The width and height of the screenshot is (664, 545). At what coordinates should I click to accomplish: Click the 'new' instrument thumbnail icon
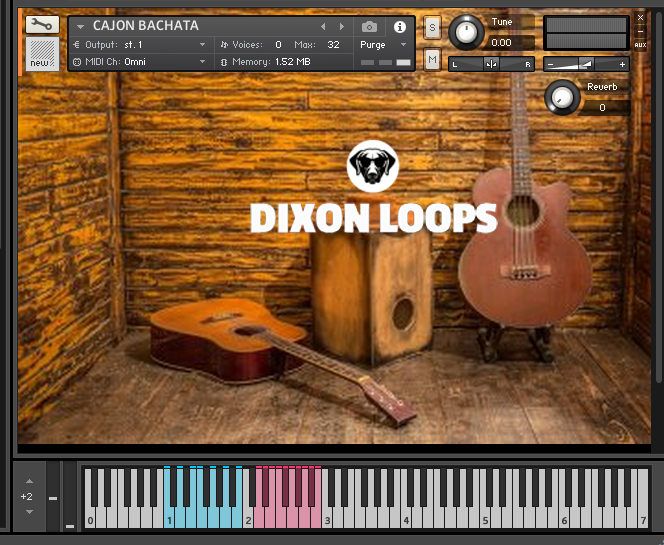click(x=41, y=54)
